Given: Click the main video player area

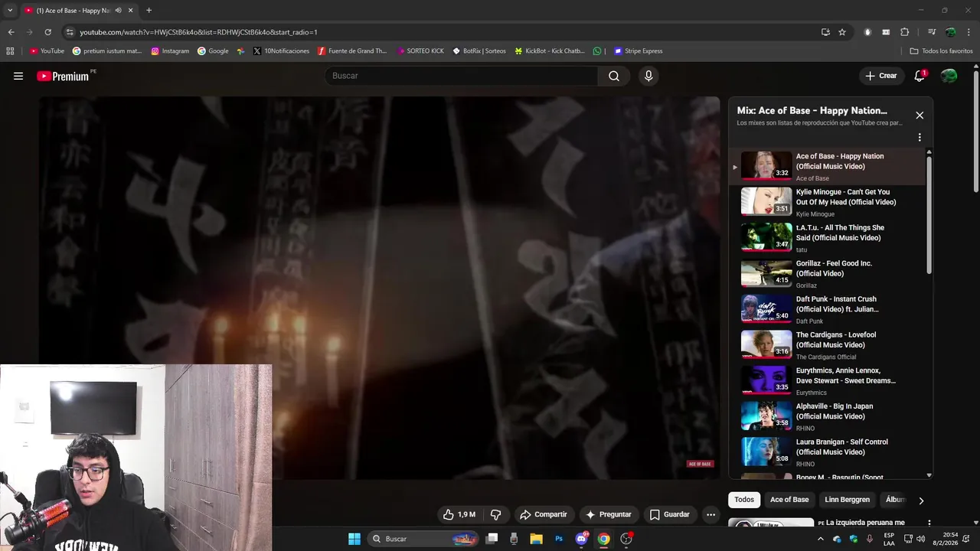Looking at the screenshot, I should pyautogui.click(x=380, y=287).
